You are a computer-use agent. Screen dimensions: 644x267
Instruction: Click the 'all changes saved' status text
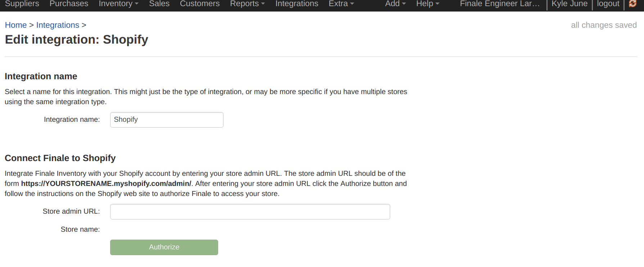coord(604,25)
